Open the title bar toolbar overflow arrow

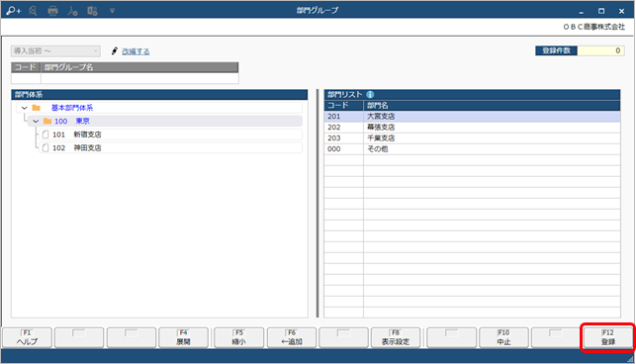click(x=112, y=11)
